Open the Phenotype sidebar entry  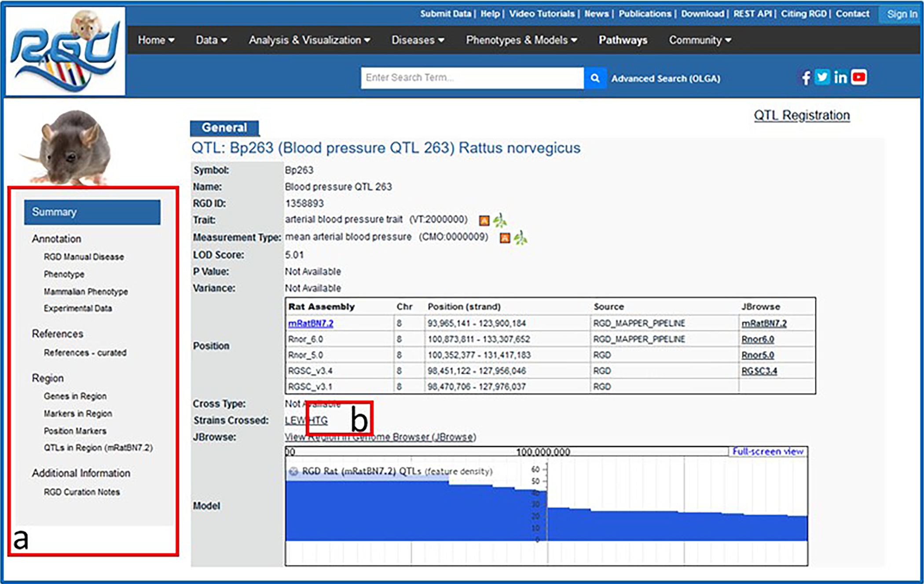[64, 274]
